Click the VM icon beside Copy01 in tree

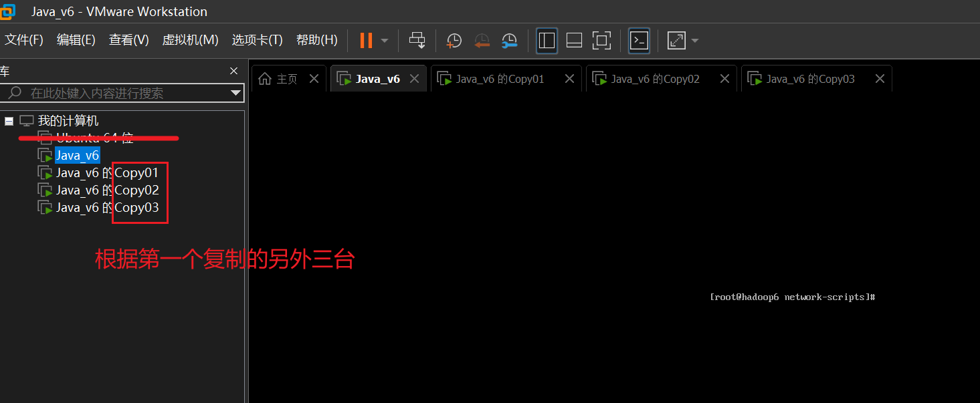pos(45,173)
